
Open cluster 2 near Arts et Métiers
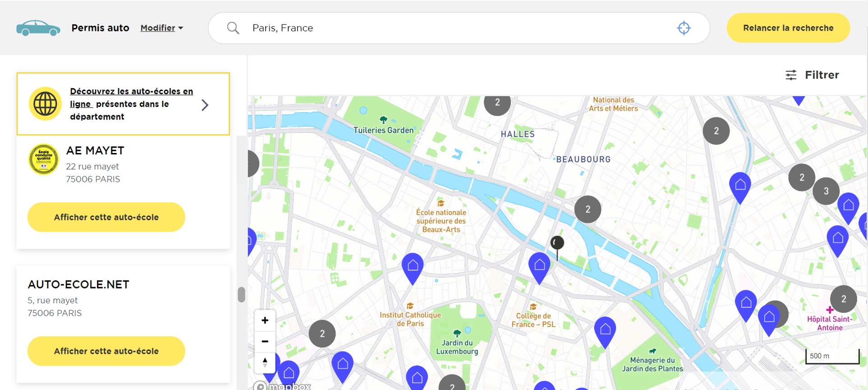tap(716, 131)
